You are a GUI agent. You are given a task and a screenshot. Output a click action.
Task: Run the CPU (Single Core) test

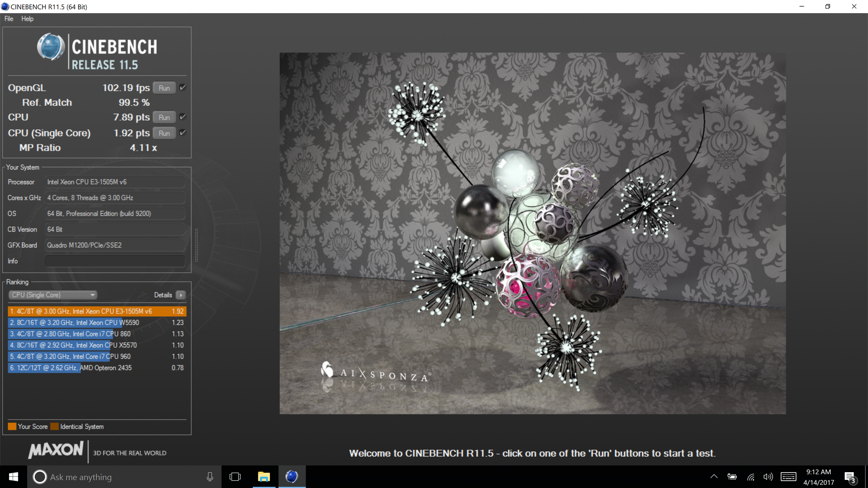click(x=164, y=133)
